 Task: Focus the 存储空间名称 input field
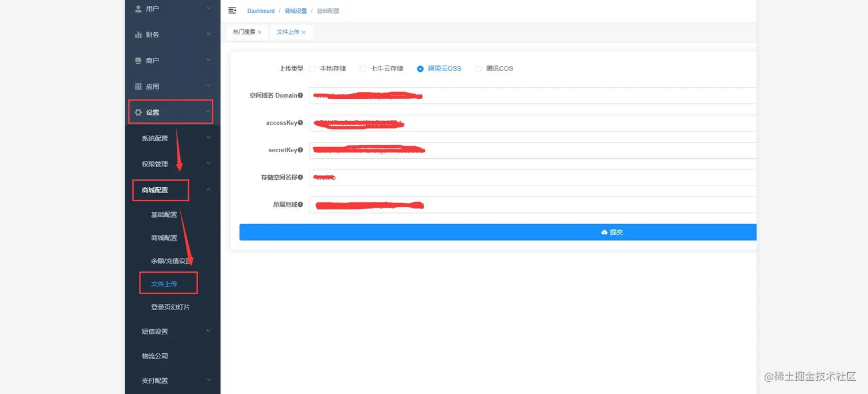tap(533, 177)
